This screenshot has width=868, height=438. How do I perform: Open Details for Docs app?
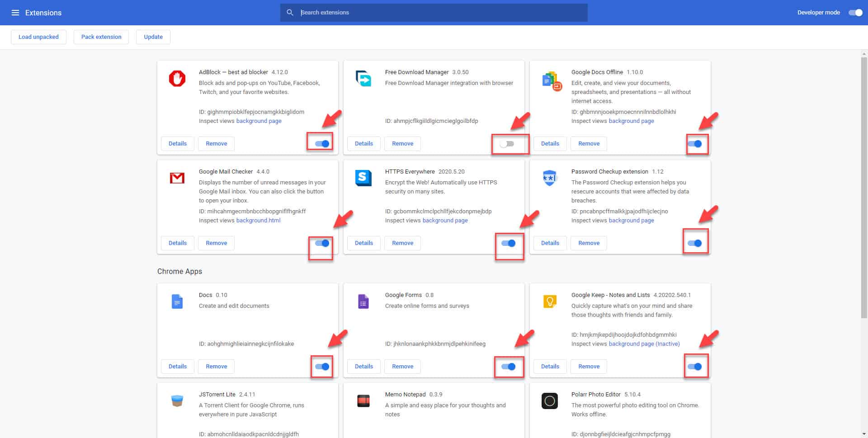pyautogui.click(x=178, y=367)
